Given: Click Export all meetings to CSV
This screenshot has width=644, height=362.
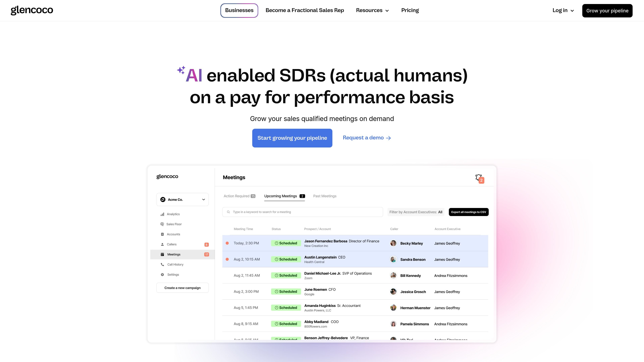Looking at the screenshot, I should (x=469, y=212).
